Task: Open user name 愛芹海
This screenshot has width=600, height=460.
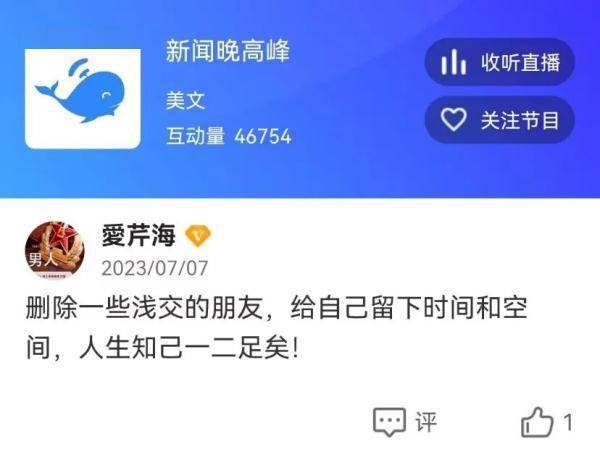Action: point(139,235)
